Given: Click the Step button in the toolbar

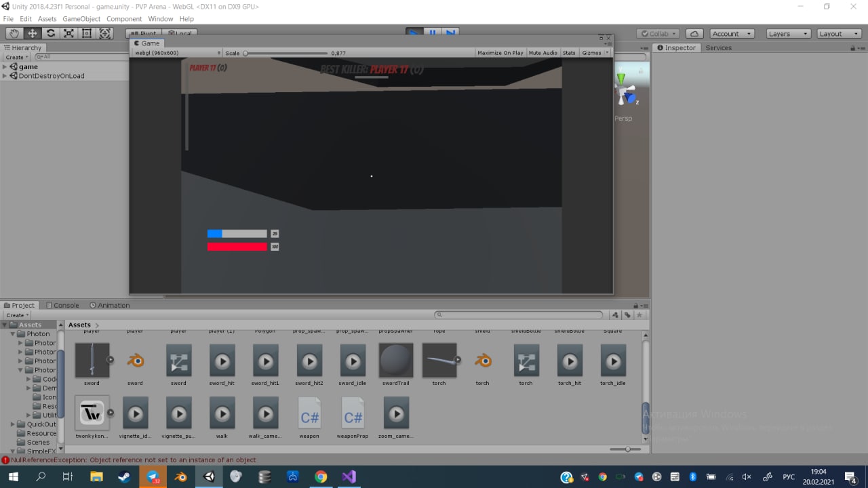Looking at the screenshot, I should 451,32.
